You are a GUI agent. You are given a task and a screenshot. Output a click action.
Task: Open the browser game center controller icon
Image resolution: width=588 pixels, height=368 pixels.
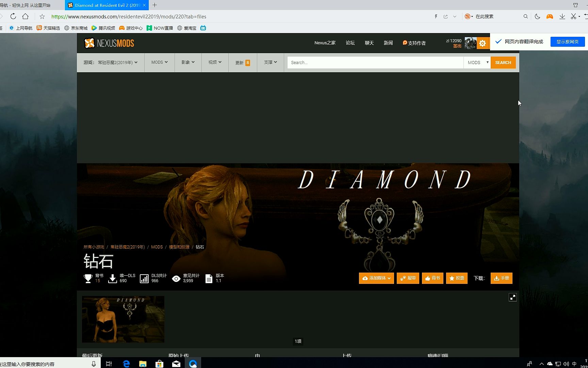tap(550, 16)
